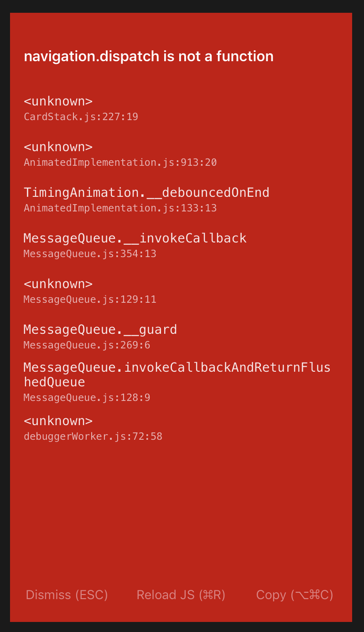The width and height of the screenshot is (364, 632).
Task: Open AnimatedImplementation.js:913:20 stack frame
Action: [120, 162]
